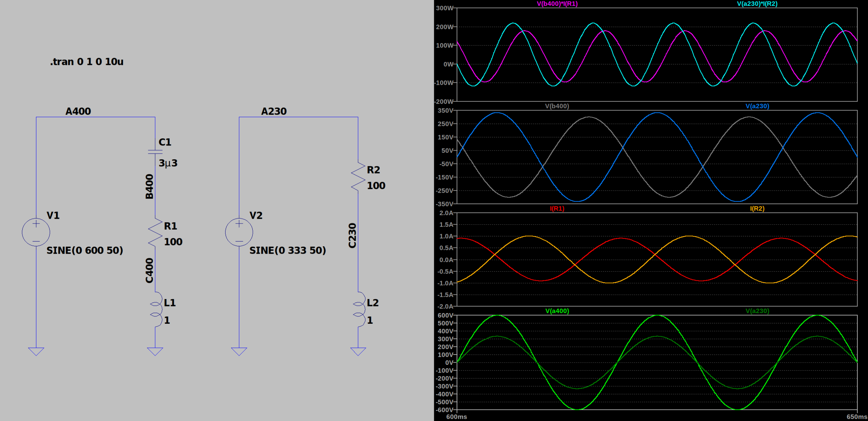Click the A400 net label
Viewport: 868px width, 421px height.
pos(78,111)
